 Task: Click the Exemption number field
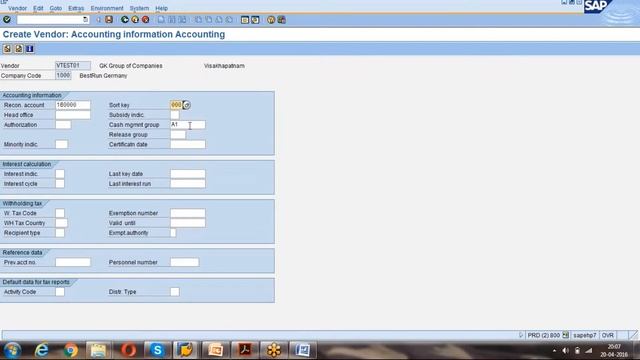(x=188, y=213)
